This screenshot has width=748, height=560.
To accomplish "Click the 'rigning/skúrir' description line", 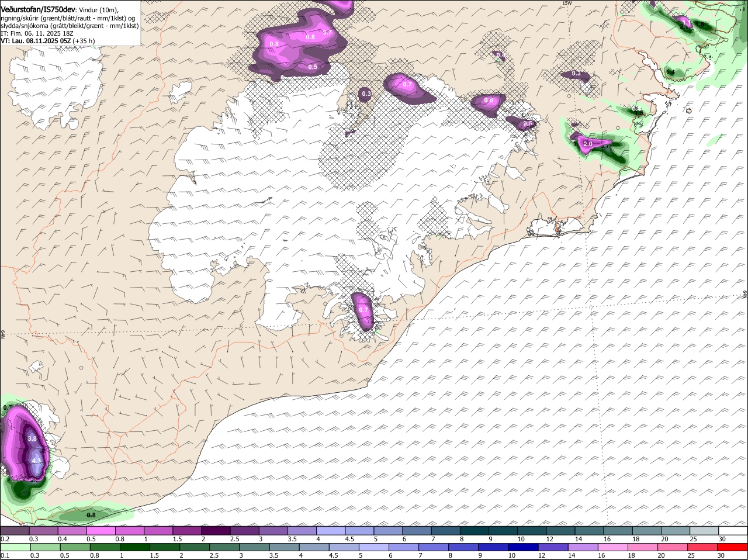I will [x=68, y=18].
